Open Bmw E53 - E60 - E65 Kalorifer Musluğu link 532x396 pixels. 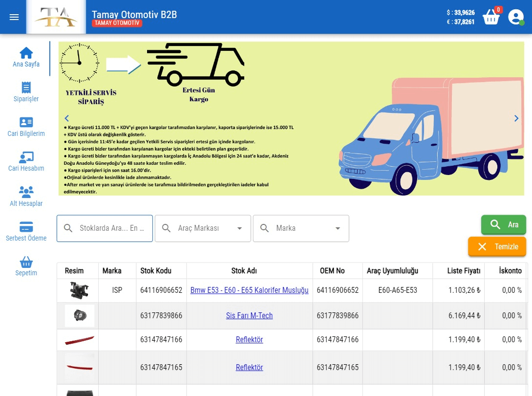pos(249,290)
